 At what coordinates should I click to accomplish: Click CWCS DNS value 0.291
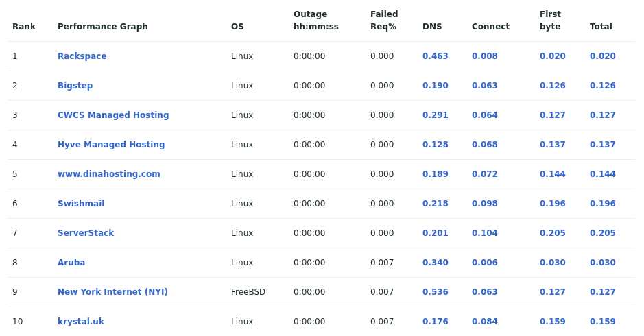(436, 115)
